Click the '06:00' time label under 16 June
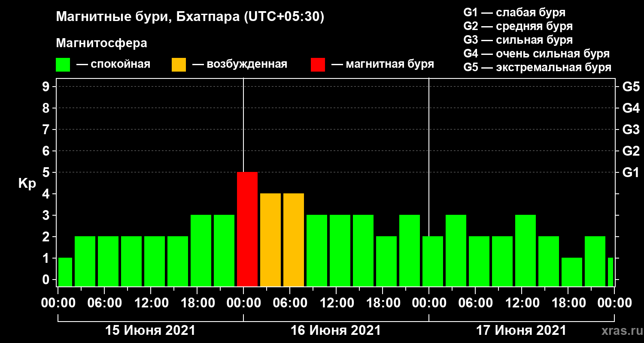This screenshot has height=343, width=644. 290,303
